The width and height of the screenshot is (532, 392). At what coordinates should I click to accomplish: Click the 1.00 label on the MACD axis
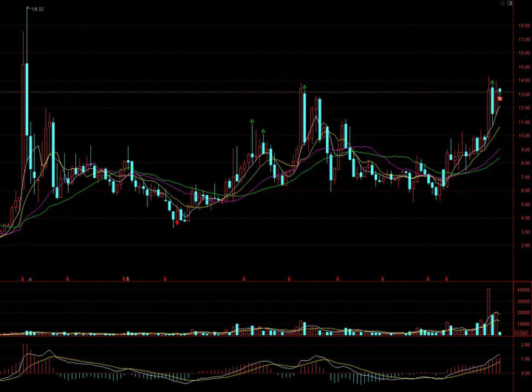point(525,359)
